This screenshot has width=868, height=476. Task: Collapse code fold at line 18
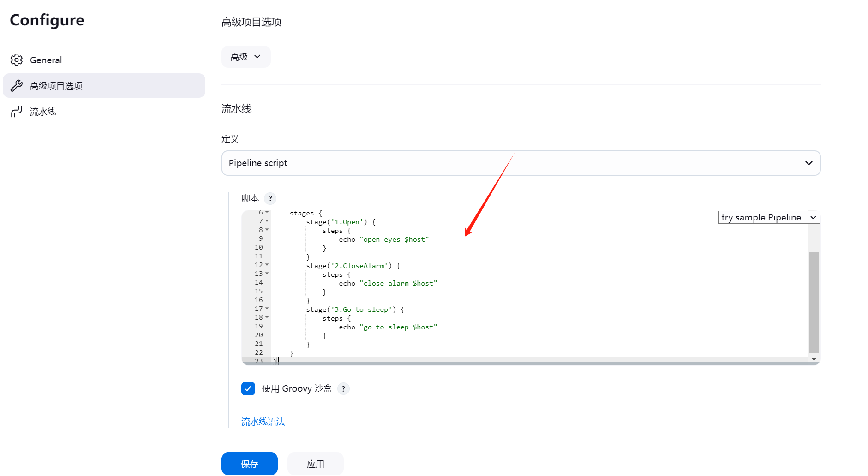(267, 317)
